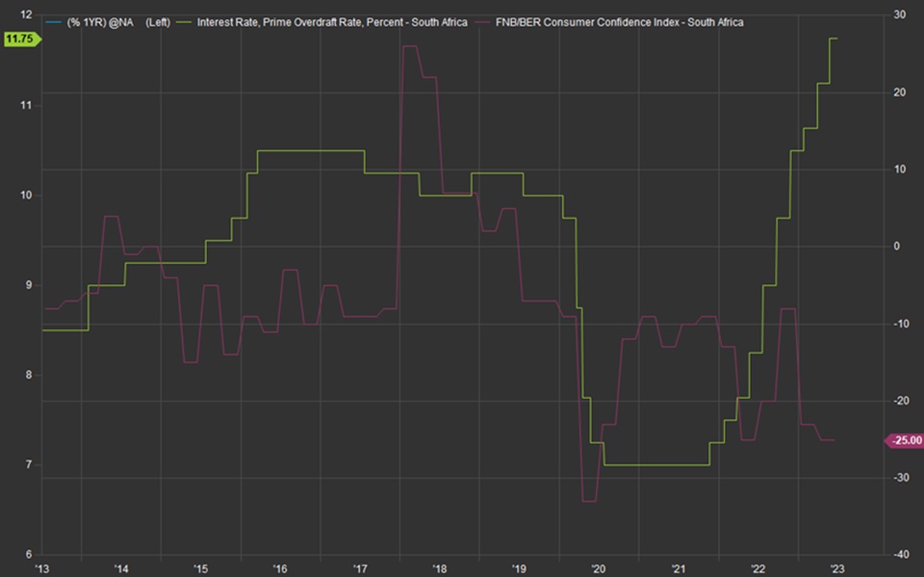Click the '(Left)' axis indicator in legend

158,21
